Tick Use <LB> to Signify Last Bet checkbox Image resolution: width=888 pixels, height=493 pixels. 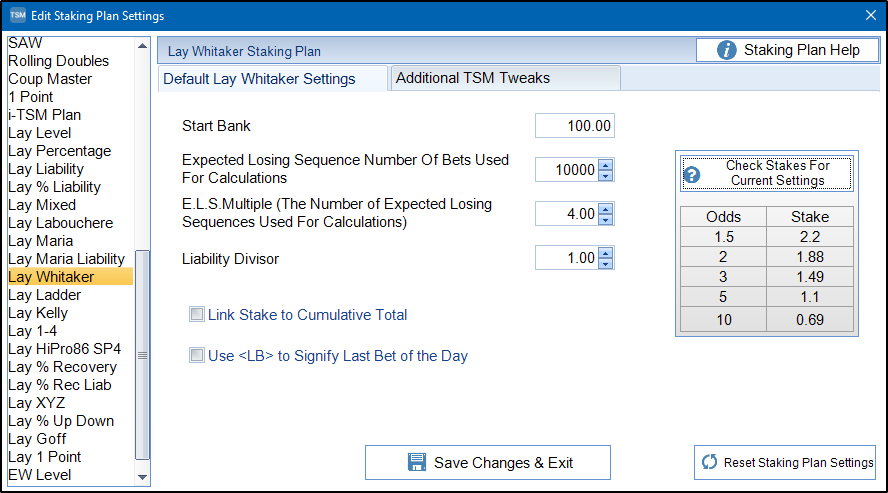pyautogui.click(x=197, y=355)
